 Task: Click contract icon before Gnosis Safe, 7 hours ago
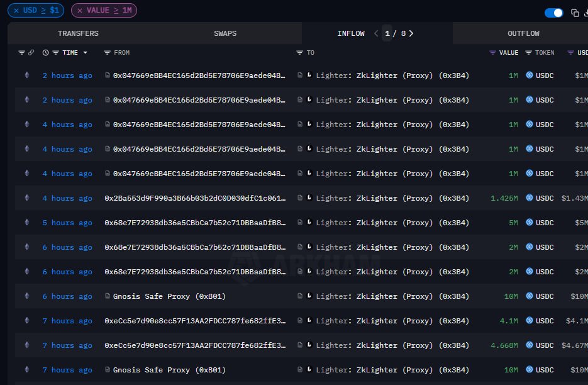click(108, 369)
